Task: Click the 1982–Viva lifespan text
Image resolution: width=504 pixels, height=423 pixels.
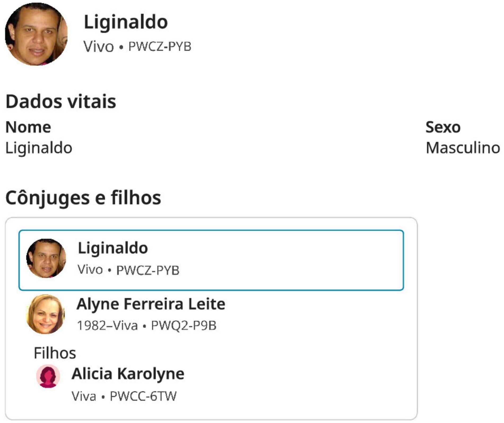Action: coord(107,326)
